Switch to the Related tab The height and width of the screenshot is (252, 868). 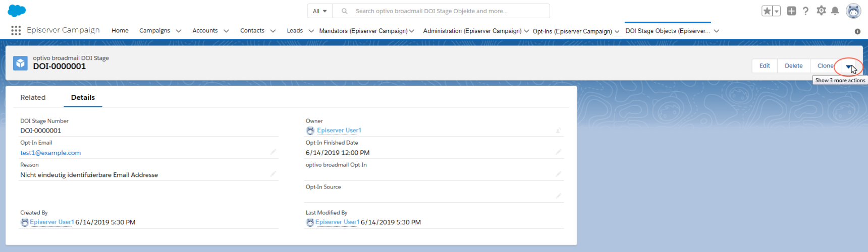33,98
